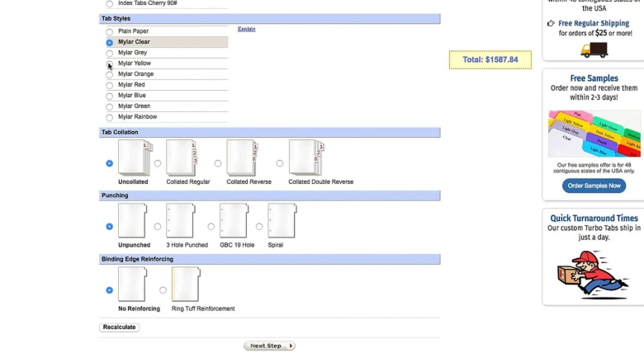Click the Collated Regular page illustration

pyautogui.click(x=181, y=157)
